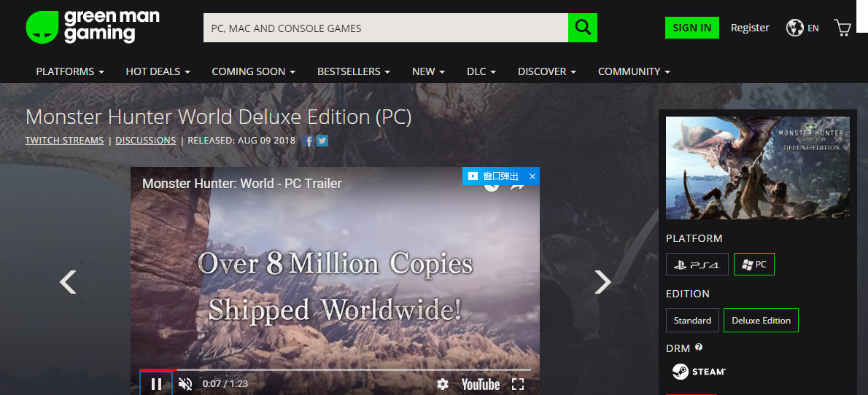Close the pop-out window banner

(x=532, y=176)
